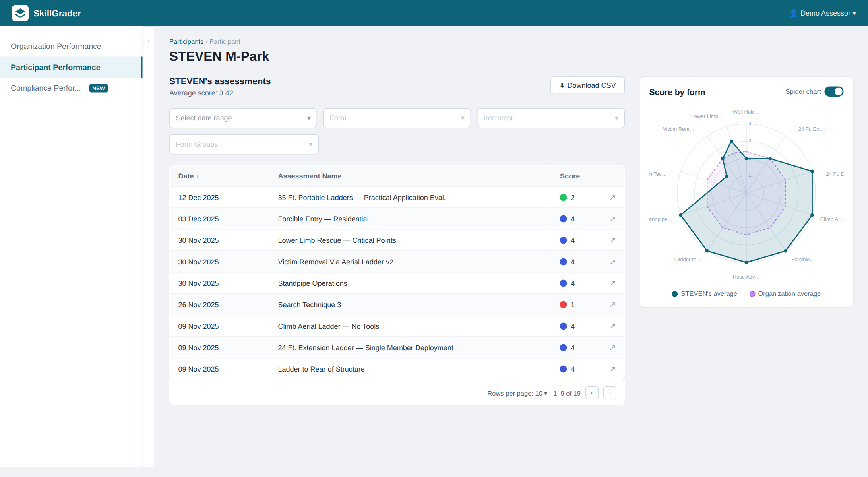
Task: Disable the Spider chart toggle
Action: point(834,91)
